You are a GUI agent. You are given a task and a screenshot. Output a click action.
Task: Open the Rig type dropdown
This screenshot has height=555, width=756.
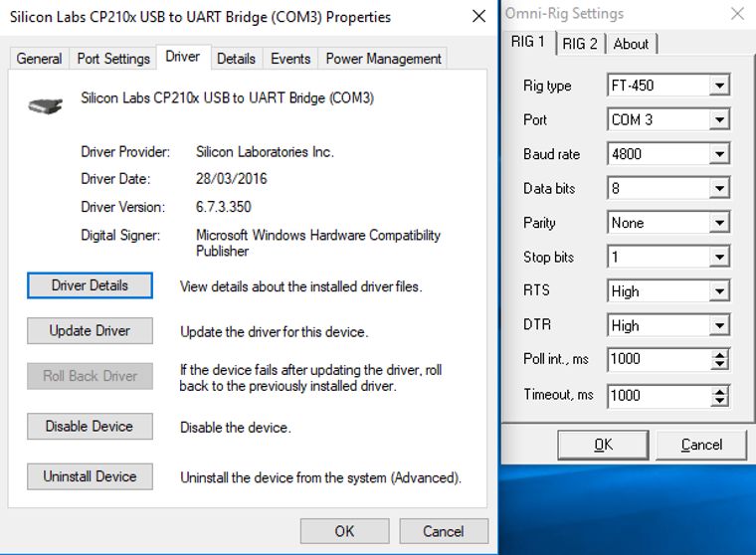(x=719, y=86)
